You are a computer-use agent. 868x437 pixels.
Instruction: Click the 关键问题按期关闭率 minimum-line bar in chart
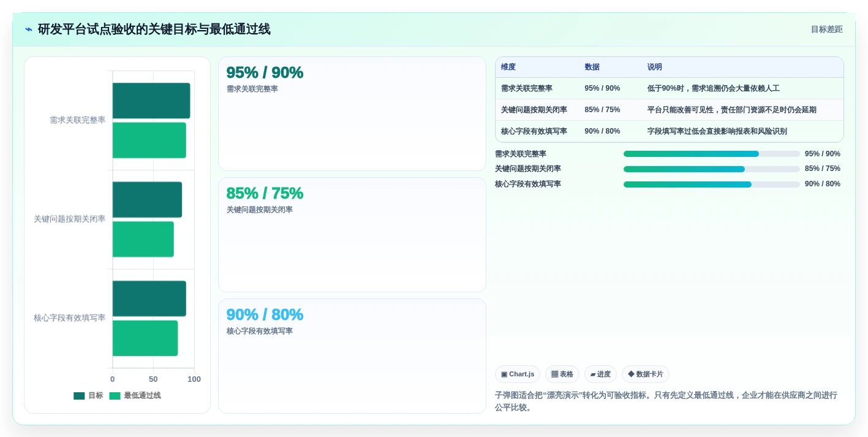click(x=143, y=239)
